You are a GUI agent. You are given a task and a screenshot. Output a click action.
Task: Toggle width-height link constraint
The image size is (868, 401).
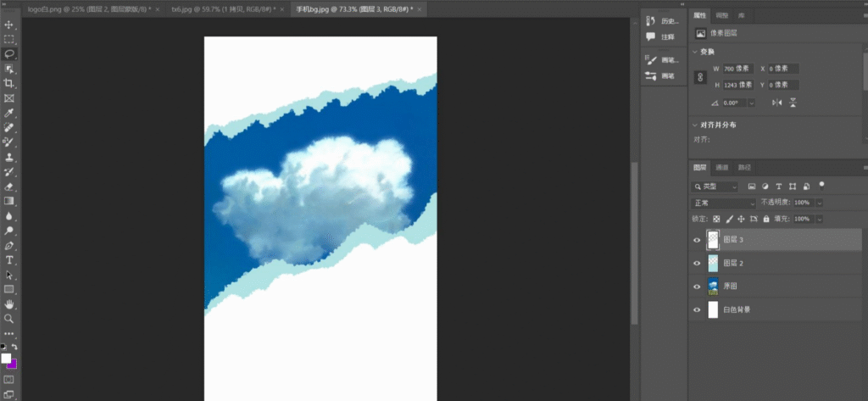tap(700, 77)
